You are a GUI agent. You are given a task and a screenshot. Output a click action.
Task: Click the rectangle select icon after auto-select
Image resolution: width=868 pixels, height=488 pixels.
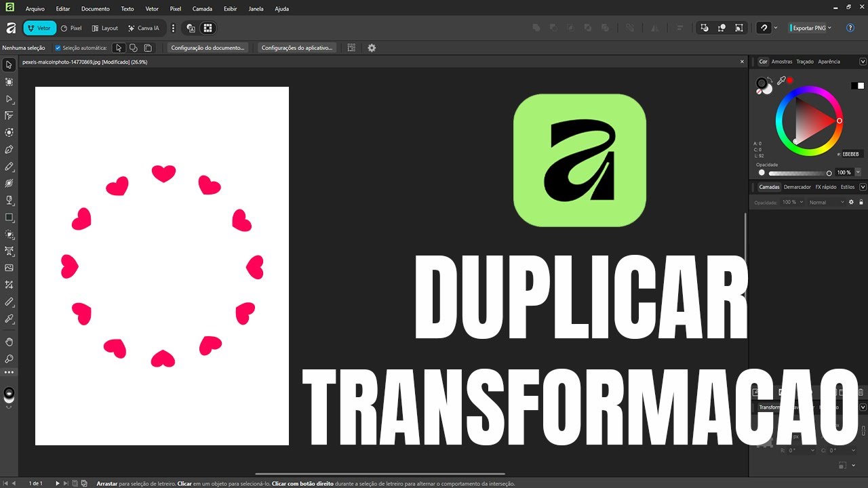[119, 48]
